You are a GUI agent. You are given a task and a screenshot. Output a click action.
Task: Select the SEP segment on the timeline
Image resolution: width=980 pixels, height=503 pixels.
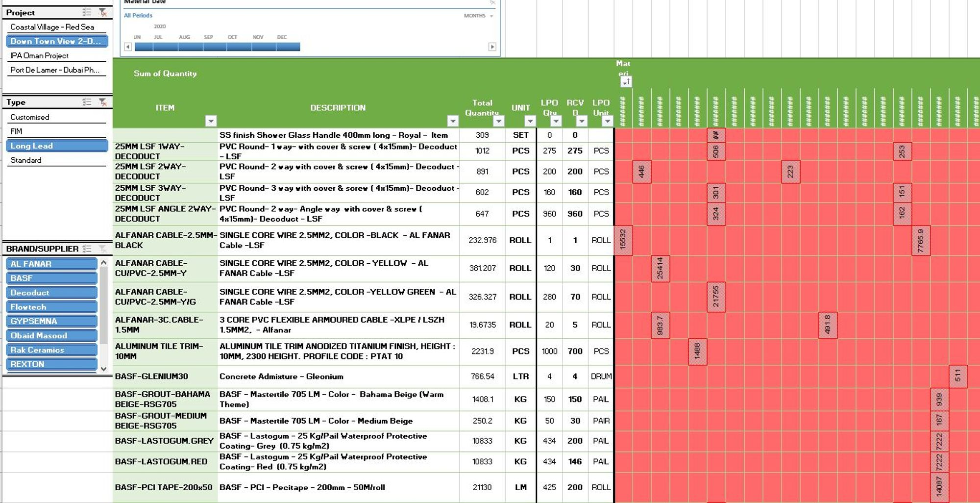215,47
